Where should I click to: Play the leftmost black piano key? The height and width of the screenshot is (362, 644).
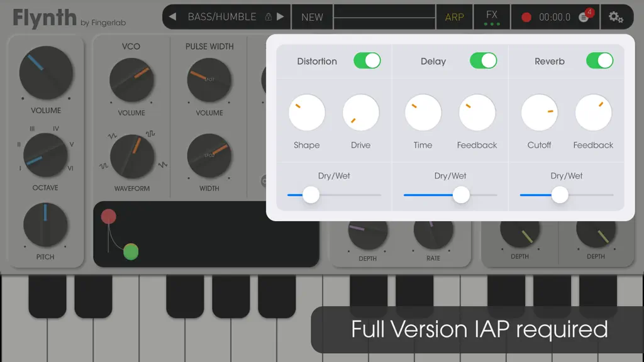[x=47, y=297]
